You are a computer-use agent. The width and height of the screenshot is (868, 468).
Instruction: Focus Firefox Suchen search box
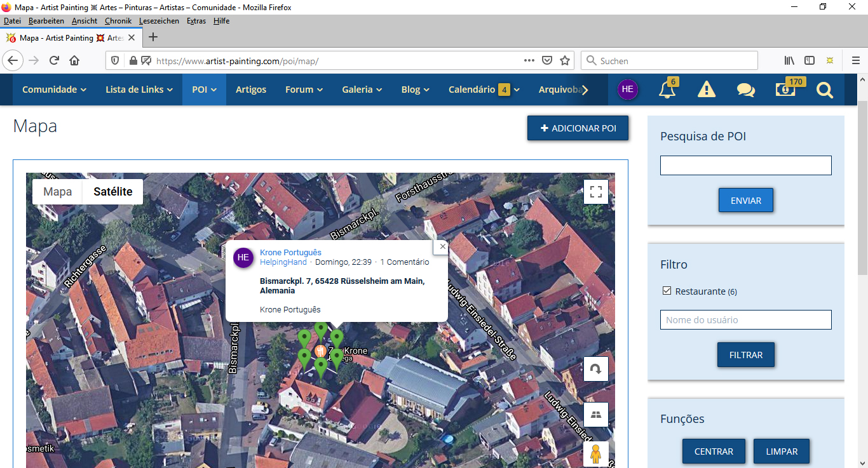[x=669, y=60]
